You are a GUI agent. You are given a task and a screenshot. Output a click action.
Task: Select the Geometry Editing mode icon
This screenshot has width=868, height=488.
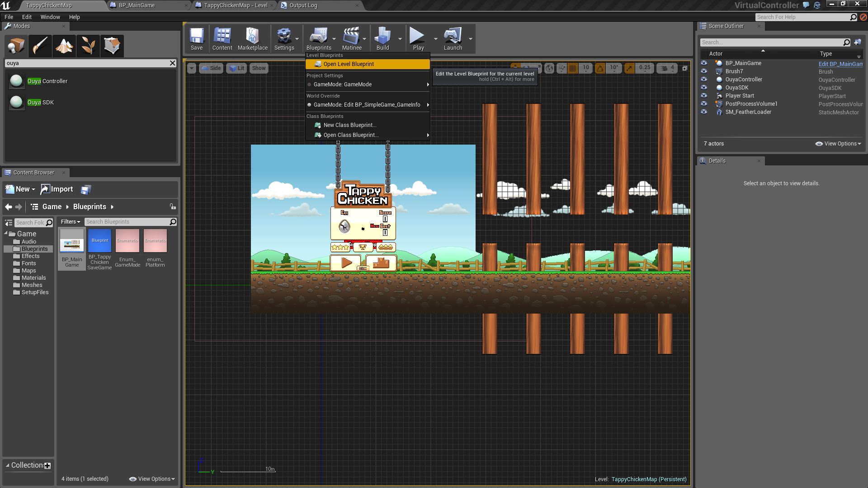coord(112,46)
